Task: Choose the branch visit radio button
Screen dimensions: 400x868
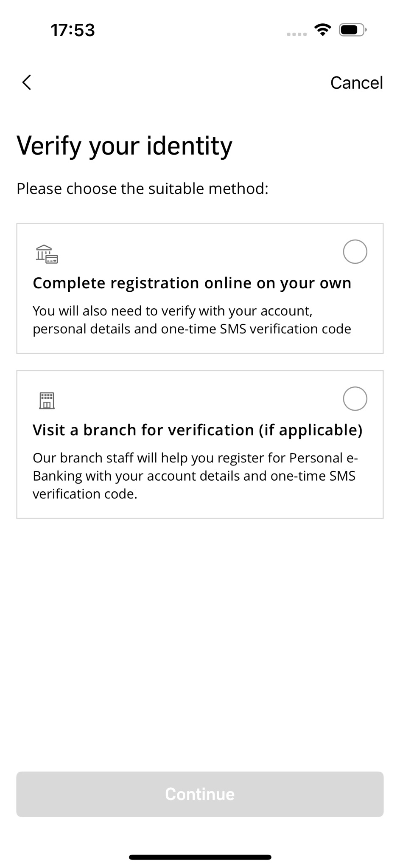Action: 355,399
